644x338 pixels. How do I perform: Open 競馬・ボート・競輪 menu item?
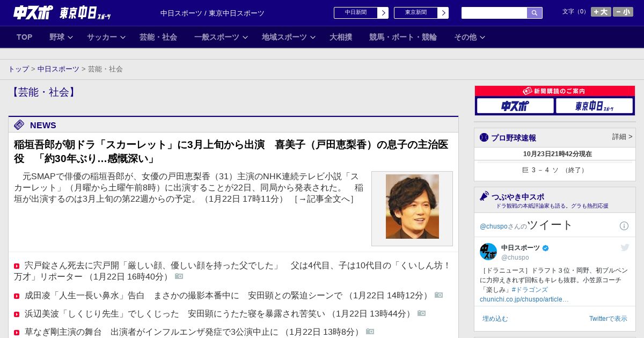pyautogui.click(x=403, y=37)
